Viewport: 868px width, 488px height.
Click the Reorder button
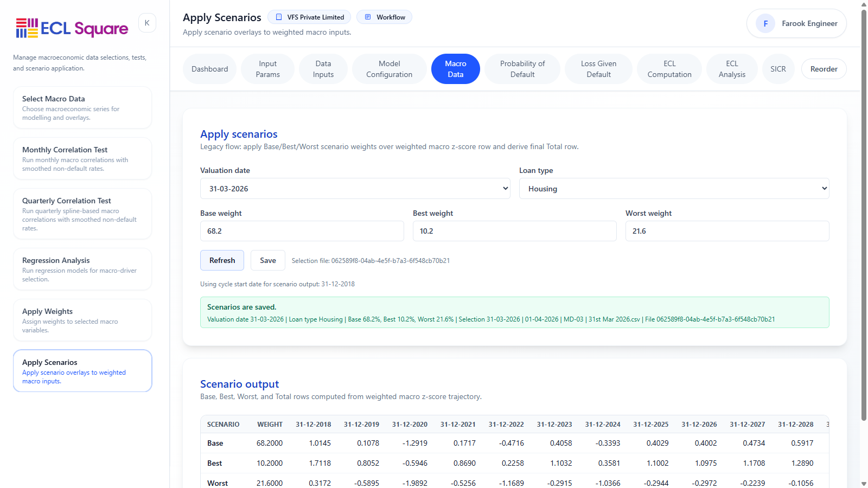click(824, 69)
